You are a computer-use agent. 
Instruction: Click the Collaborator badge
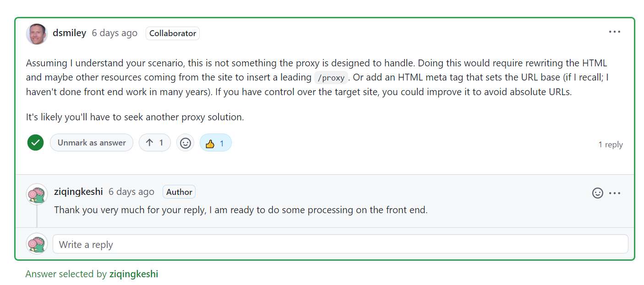click(173, 33)
